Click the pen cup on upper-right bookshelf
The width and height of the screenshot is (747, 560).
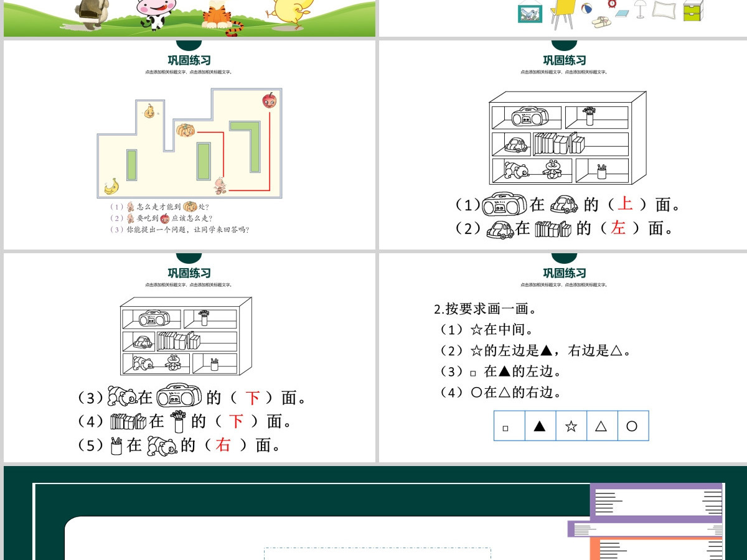(601, 172)
